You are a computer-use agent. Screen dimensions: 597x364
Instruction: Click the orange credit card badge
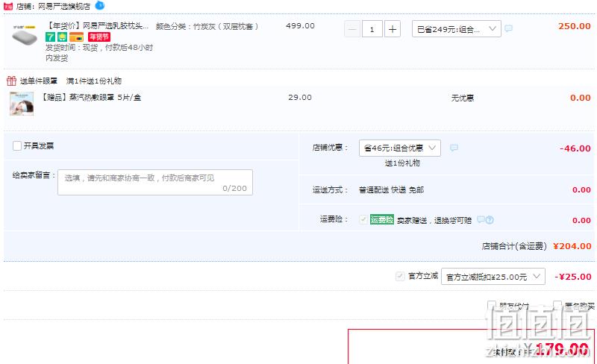(x=77, y=37)
